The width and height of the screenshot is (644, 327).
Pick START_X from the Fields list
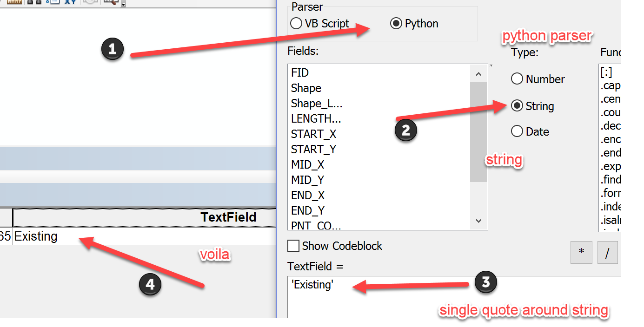pos(313,134)
